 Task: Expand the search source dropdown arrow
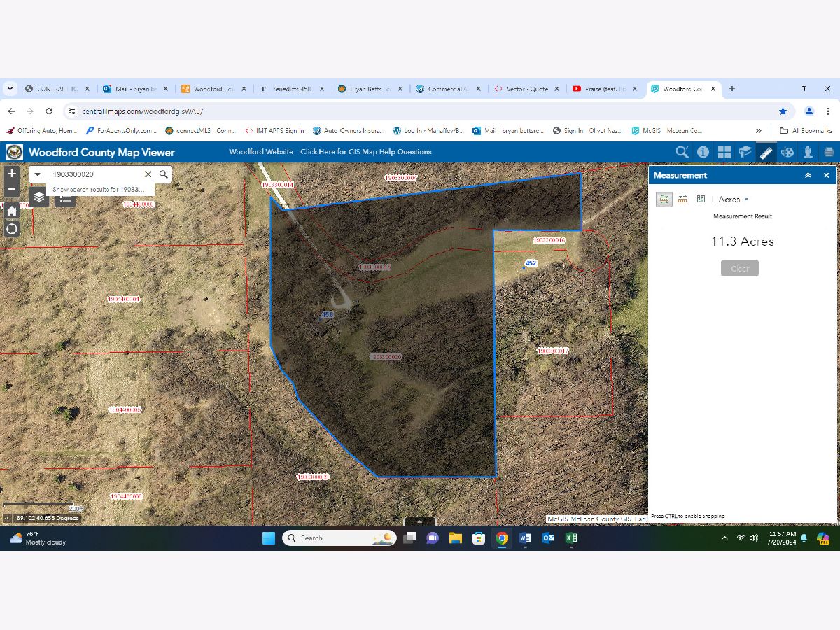point(38,174)
